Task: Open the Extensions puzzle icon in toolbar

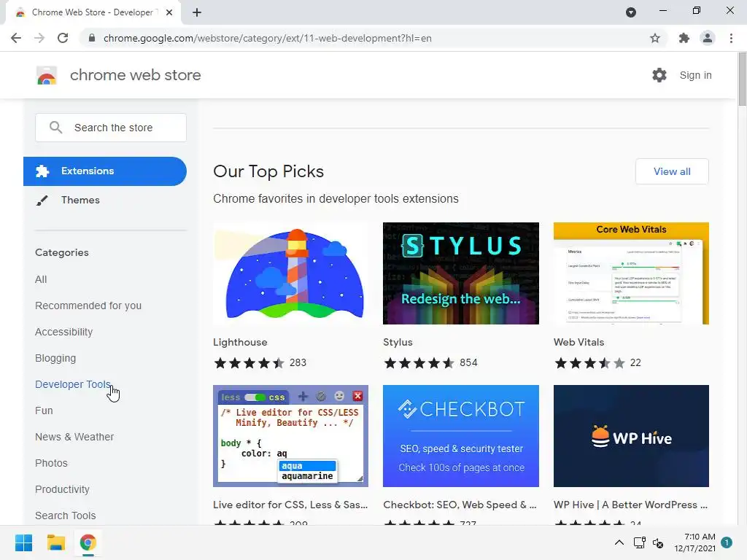Action: pos(684,38)
